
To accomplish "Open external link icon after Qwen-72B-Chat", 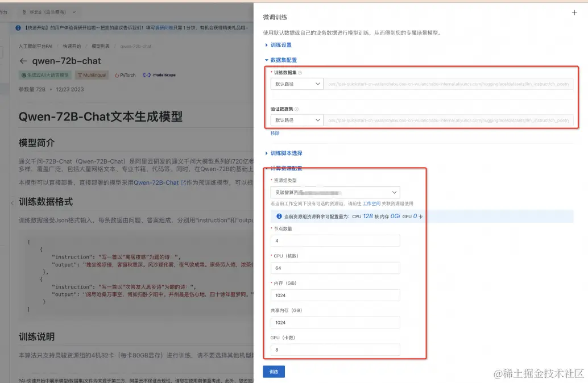I will click(183, 183).
